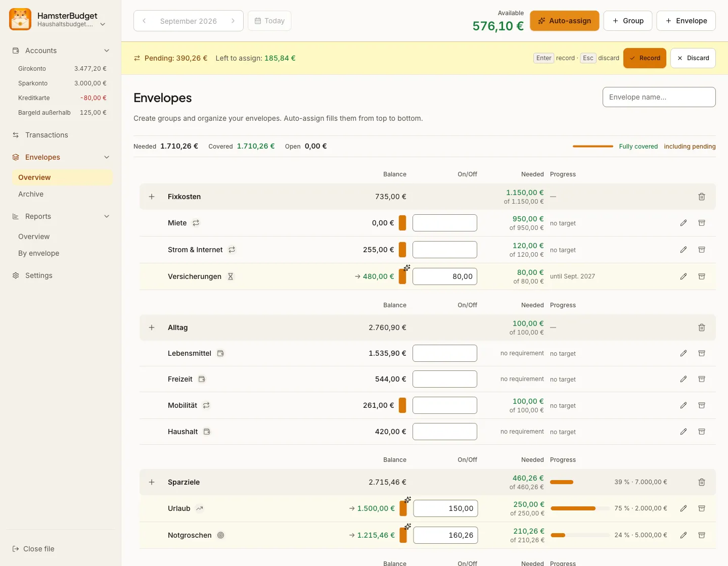Go to the previous month arrow
Viewport: 728px width, 566px height.
pos(144,21)
